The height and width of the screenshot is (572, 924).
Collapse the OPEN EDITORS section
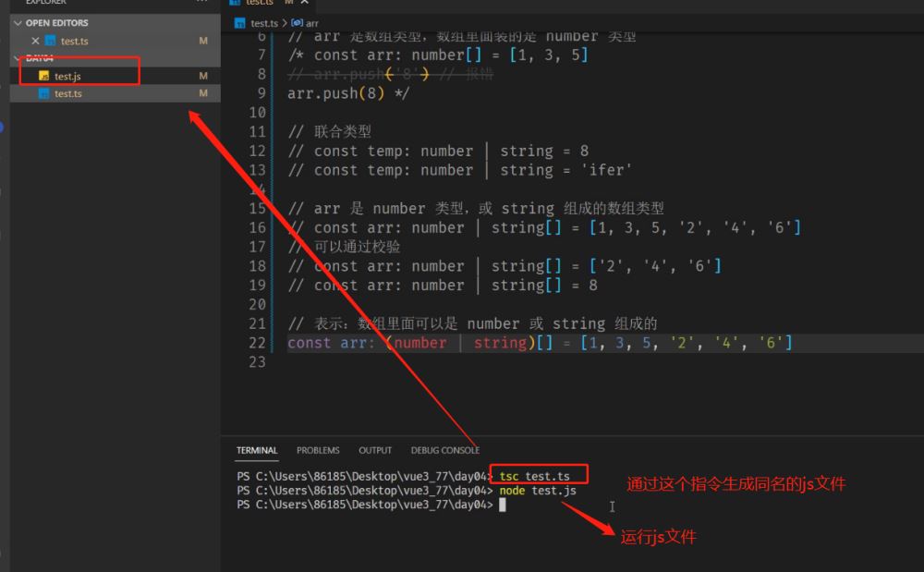pos(18,23)
